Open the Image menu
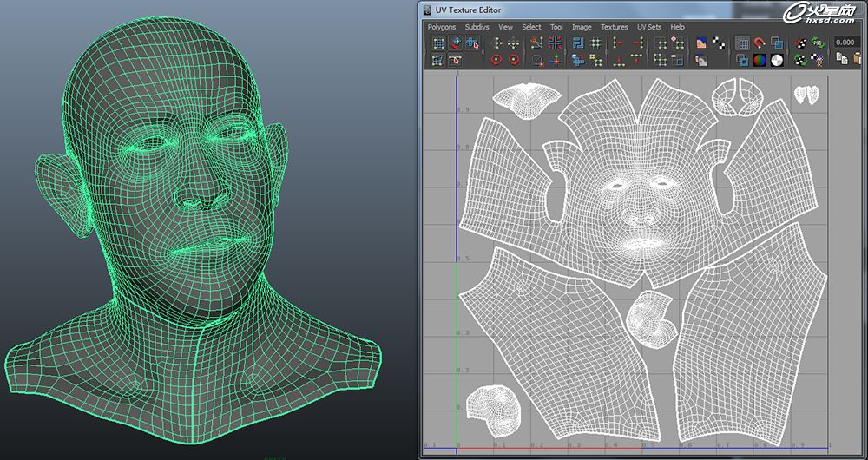This screenshot has width=868, height=460. pos(582,27)
